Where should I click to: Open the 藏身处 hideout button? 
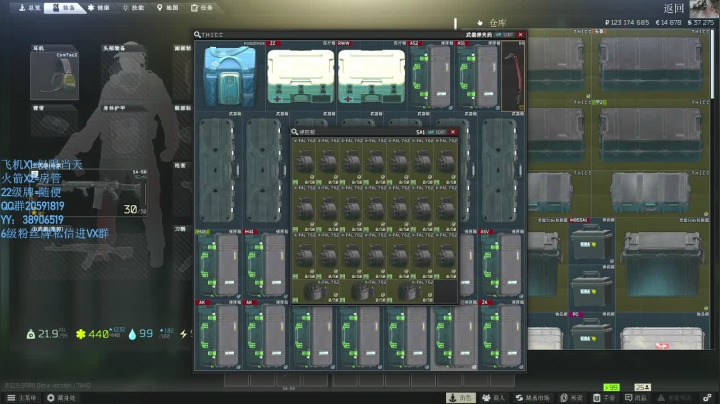point(61,398)
